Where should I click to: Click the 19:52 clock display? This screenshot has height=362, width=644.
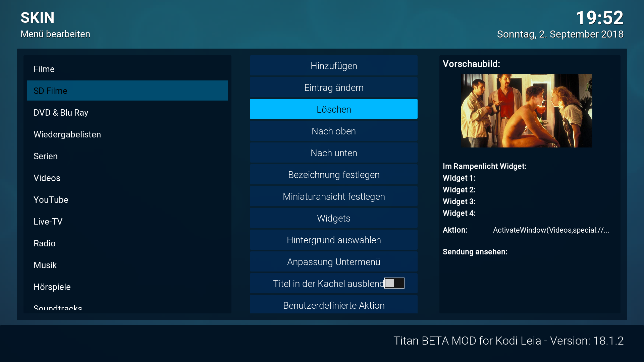pos(600,18)
